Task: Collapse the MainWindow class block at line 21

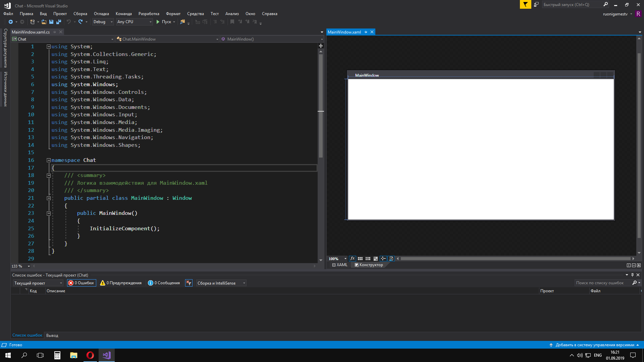Action: (49, 198)
